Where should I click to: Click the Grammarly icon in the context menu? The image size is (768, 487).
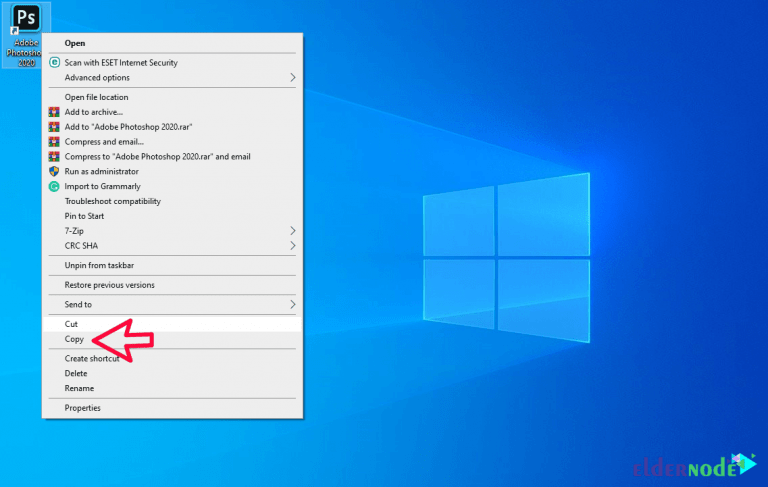click(54, 186)
